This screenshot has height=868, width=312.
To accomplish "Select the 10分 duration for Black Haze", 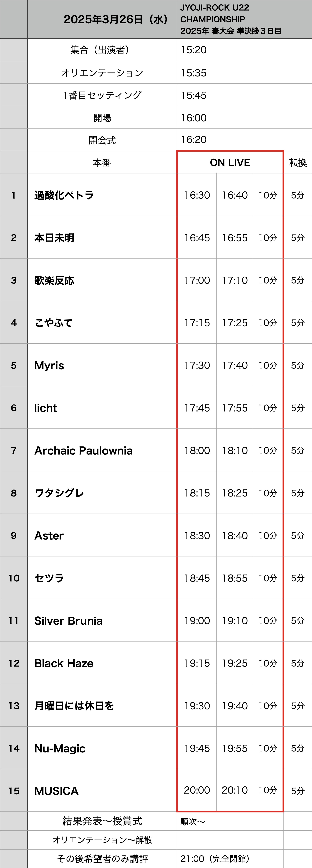I will pos(268,663).
